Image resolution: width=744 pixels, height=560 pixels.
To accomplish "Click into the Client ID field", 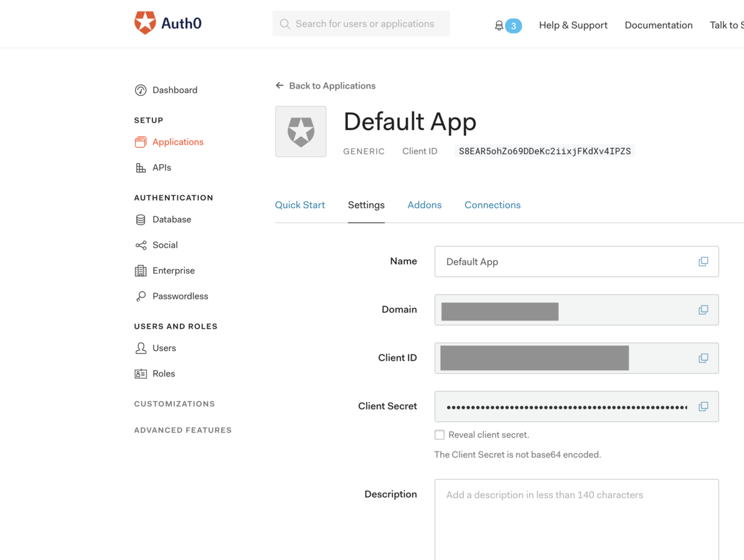I will coord(577,358).
